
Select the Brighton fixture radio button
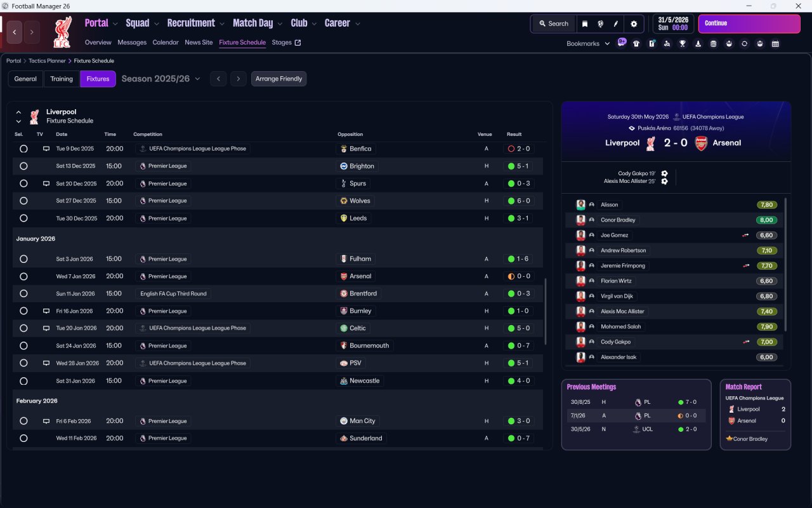[23, 166]
